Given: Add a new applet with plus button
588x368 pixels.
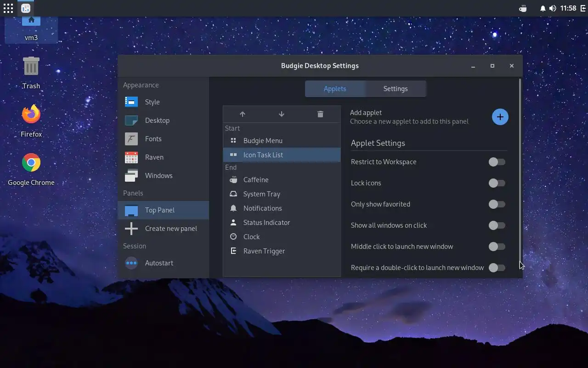Looking at the screenshot, I should (500, 117).
